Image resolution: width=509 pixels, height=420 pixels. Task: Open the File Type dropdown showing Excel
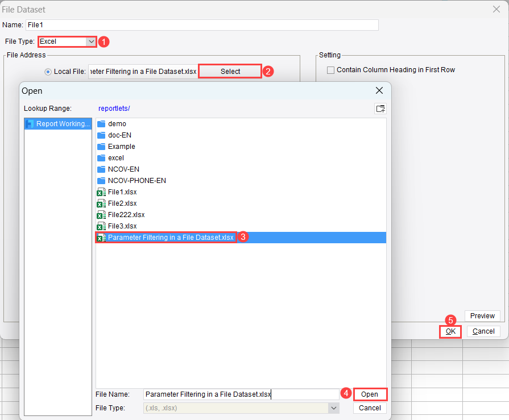(x=67, y=41)
